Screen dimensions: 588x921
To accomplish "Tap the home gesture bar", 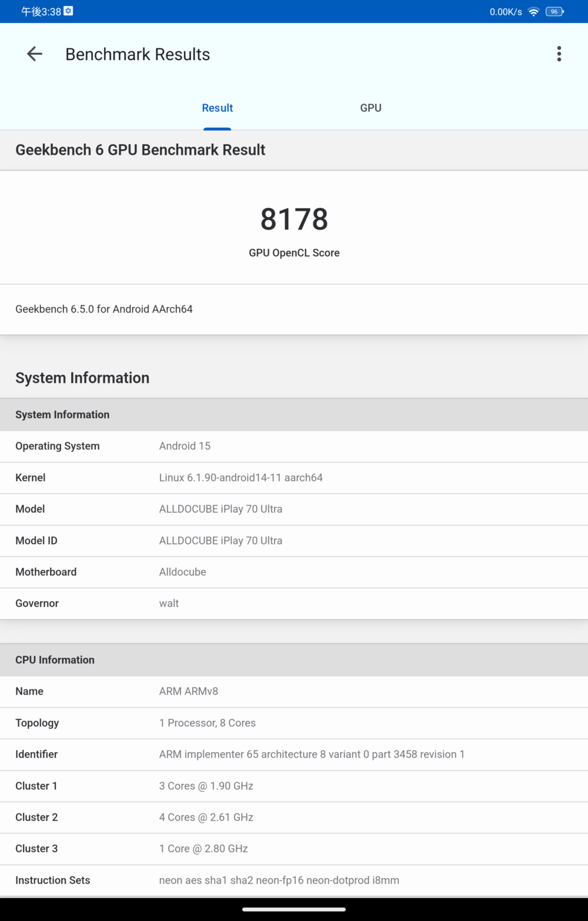I will pyautogui.click(x=294, y=909).
